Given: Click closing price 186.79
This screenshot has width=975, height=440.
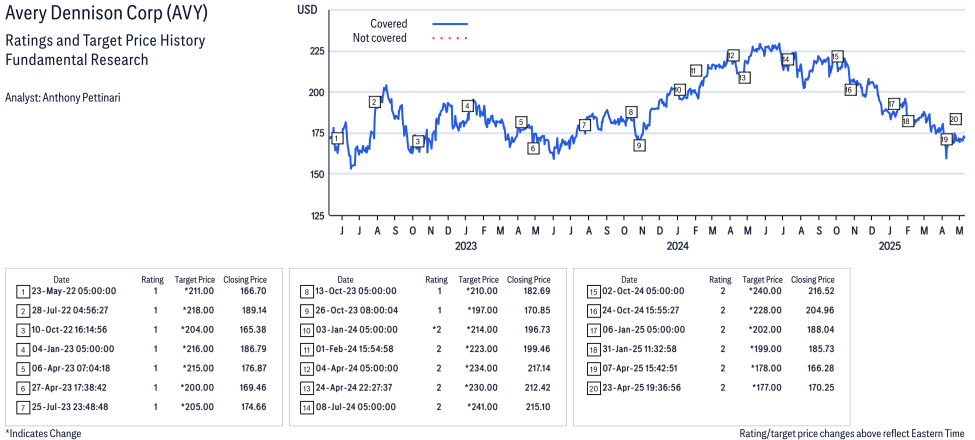Looking at the screenshot, I should point(252,349).
